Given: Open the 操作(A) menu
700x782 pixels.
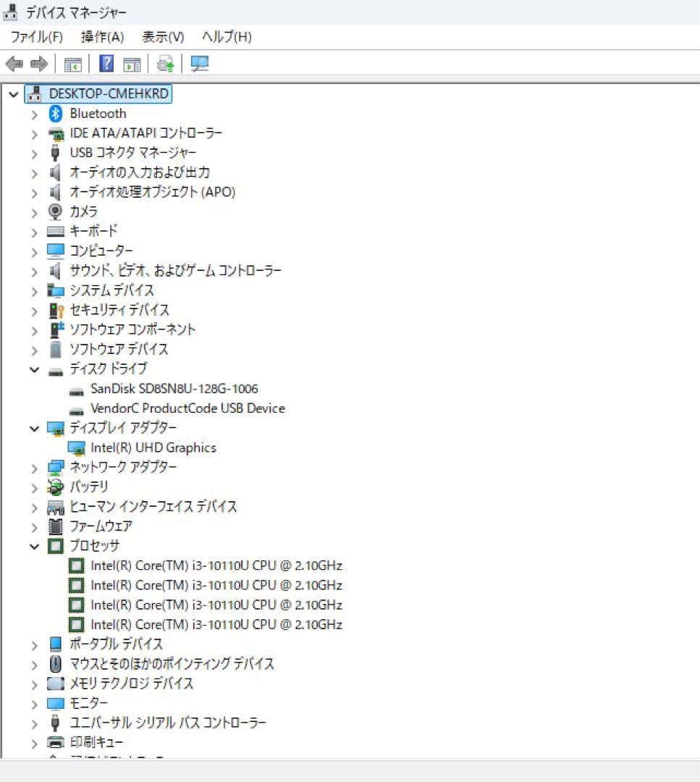Looking at the screenshot, I should pyautogui.click(x=102, y=37).
